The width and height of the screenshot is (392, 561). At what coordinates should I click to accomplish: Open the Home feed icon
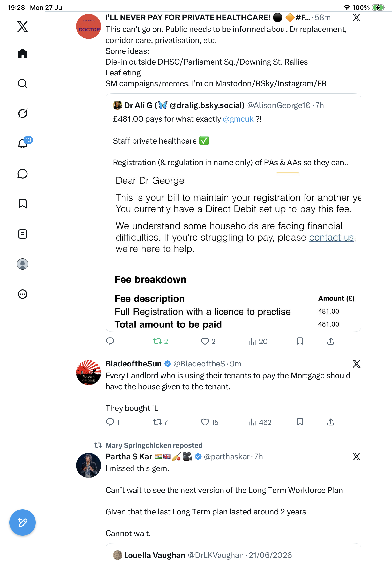coord(23,54)
